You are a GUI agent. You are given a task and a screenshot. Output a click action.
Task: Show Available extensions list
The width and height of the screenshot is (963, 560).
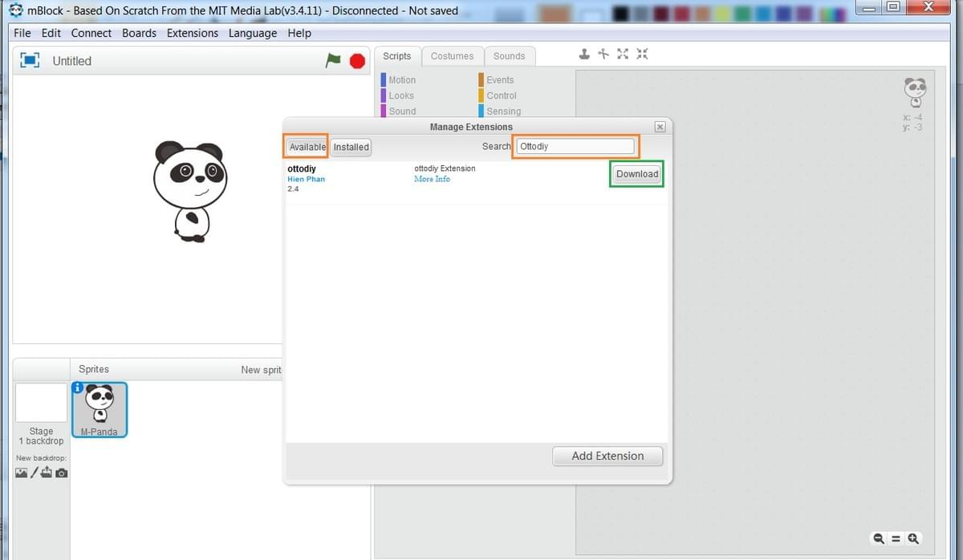(307, 147)
